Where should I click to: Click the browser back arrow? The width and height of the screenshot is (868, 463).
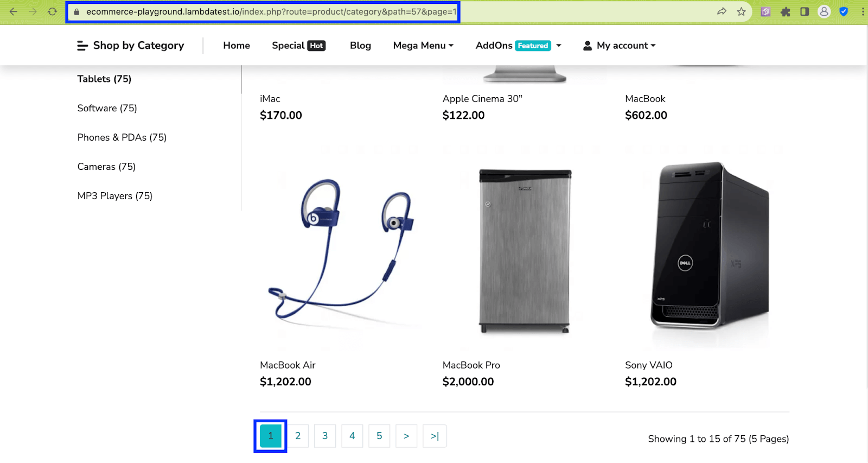click(x=14, y=11)
